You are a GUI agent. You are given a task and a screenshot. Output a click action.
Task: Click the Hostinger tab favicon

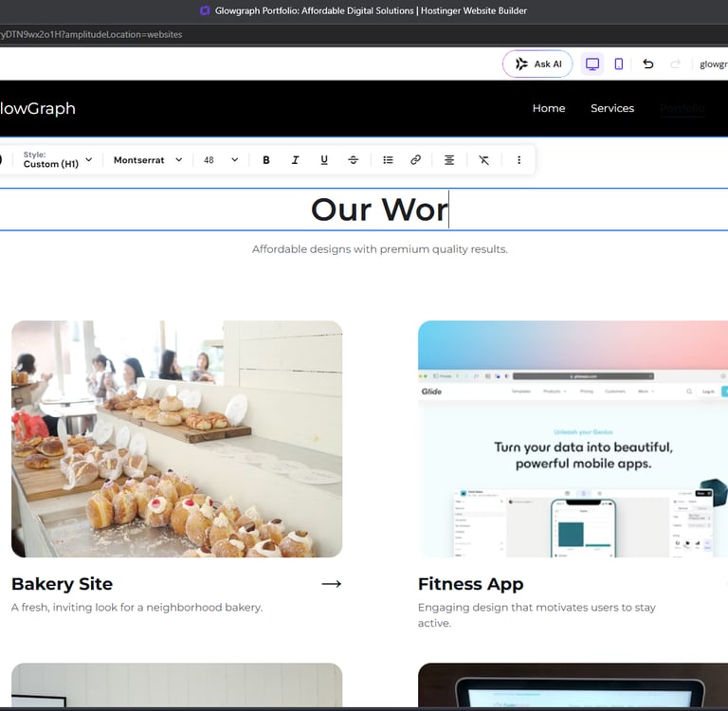(x=205, y=10)
